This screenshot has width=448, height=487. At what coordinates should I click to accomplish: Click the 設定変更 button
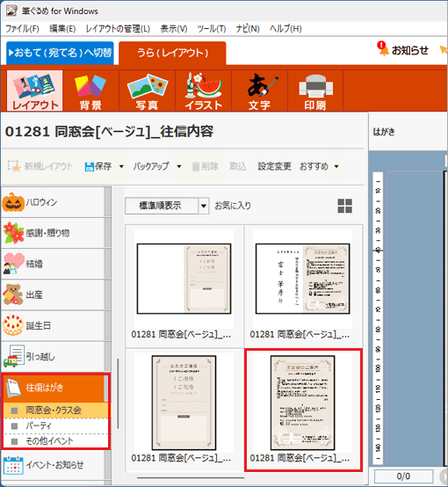(274, 166)
